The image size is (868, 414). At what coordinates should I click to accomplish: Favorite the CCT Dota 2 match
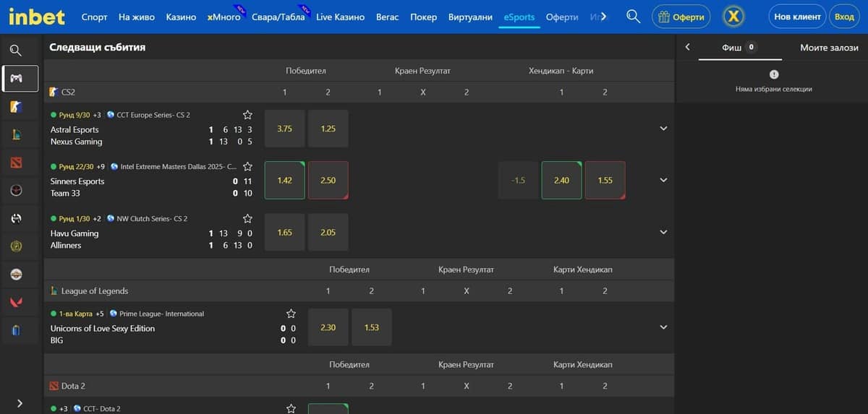pyautogui.click(x=291, y=408)
